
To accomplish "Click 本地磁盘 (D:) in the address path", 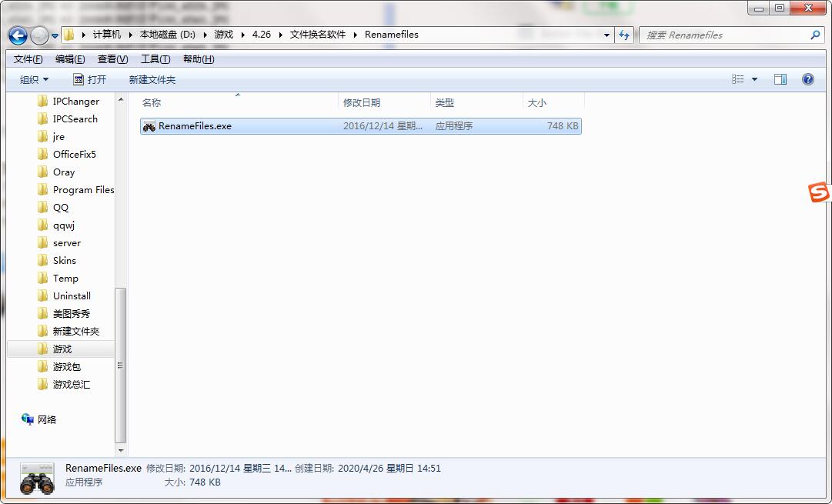I will pyautogui.click(x=167, y=35).
